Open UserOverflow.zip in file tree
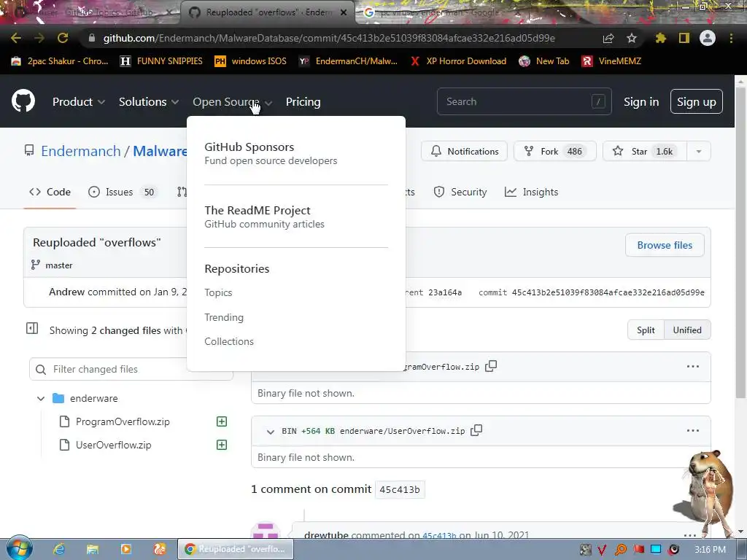 113,445
